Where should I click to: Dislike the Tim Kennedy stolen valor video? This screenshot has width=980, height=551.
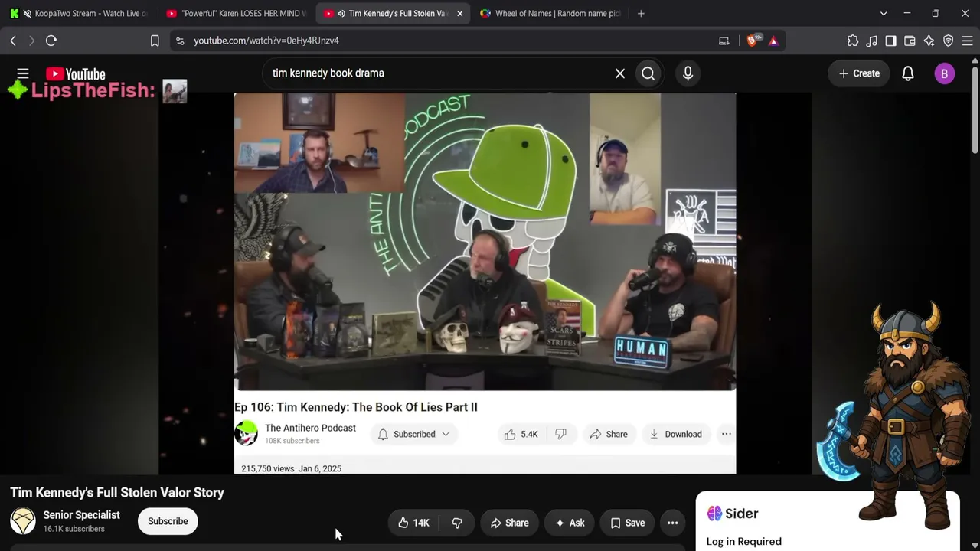(x=457, y=523)
